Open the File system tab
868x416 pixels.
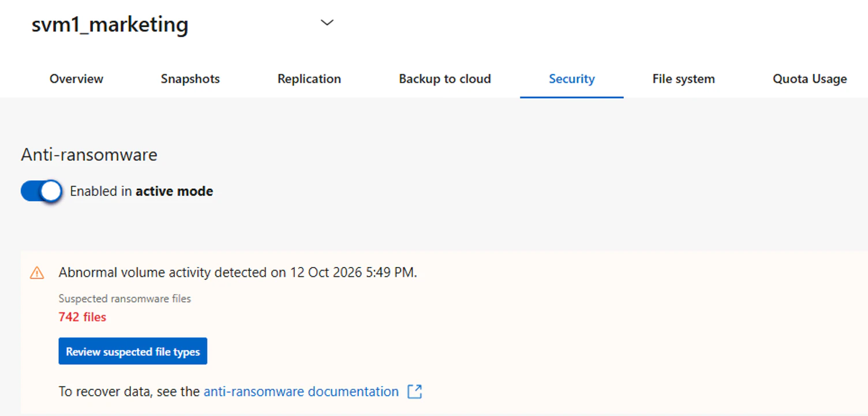tap(684, 79)
